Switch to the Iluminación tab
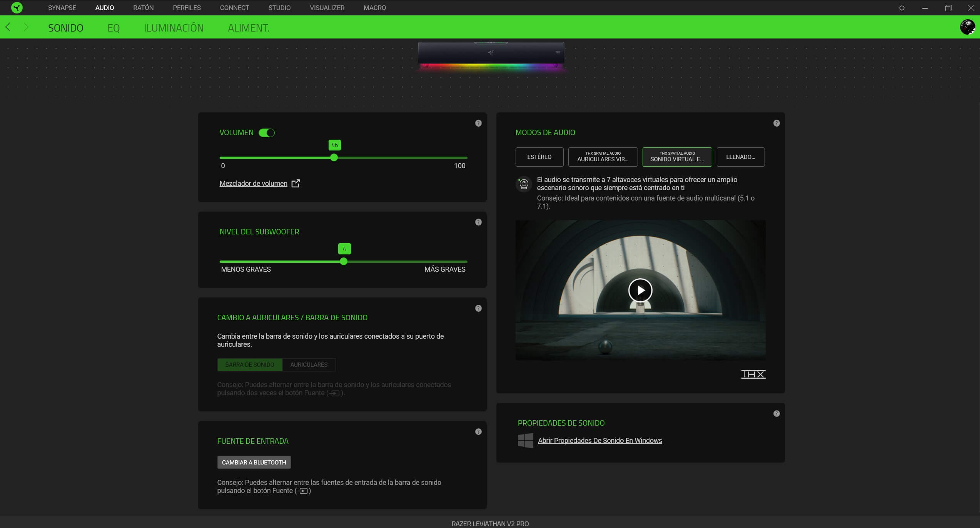 [174, 28]
